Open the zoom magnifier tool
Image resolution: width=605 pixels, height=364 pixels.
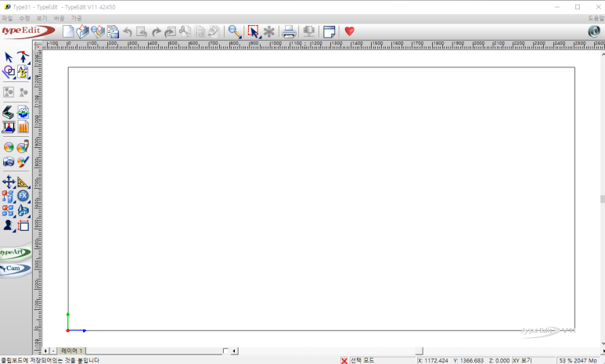234,31
